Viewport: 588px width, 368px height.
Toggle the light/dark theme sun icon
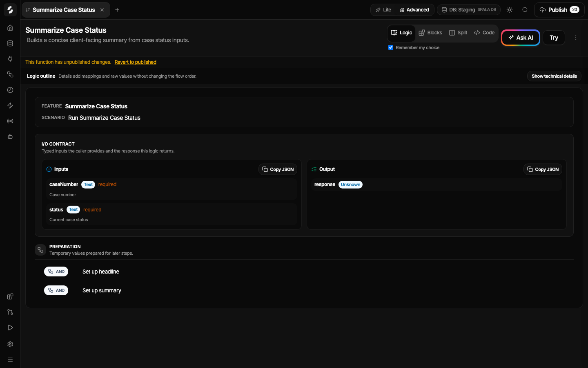[510, 10]
